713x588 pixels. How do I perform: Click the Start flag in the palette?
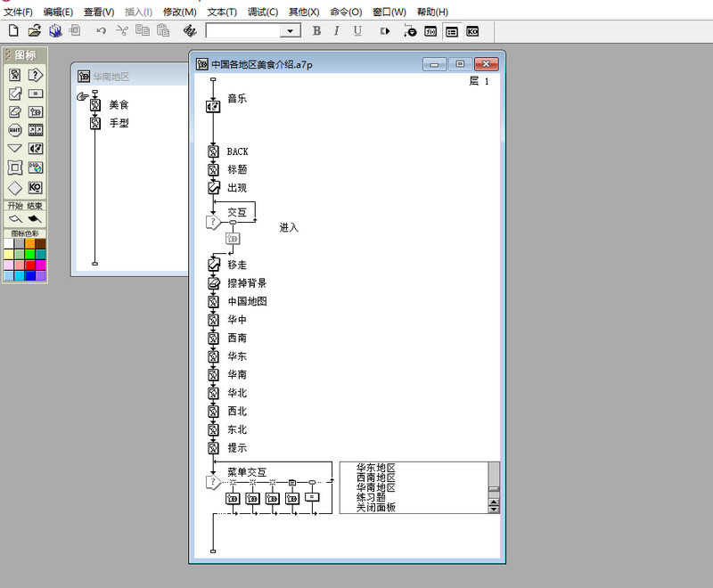15,219
